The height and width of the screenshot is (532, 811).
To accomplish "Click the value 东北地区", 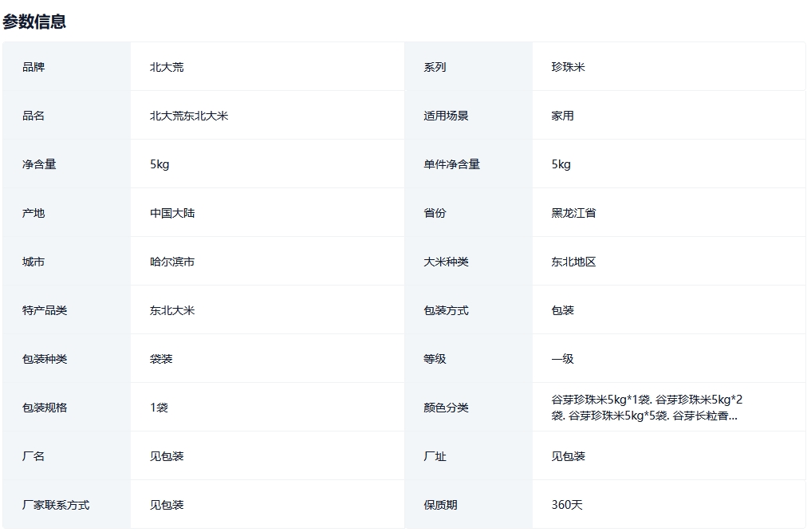I will 573,262.
